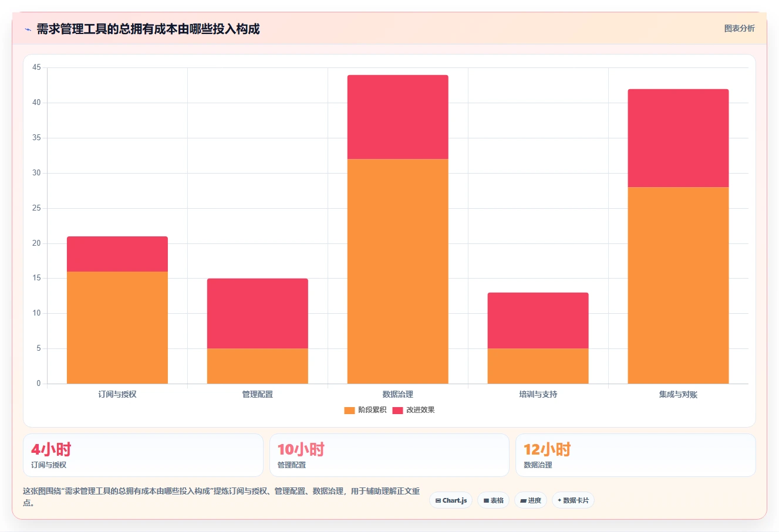
Task: Click the 培训与支持 x-axis label
Action: pos(538,394)
